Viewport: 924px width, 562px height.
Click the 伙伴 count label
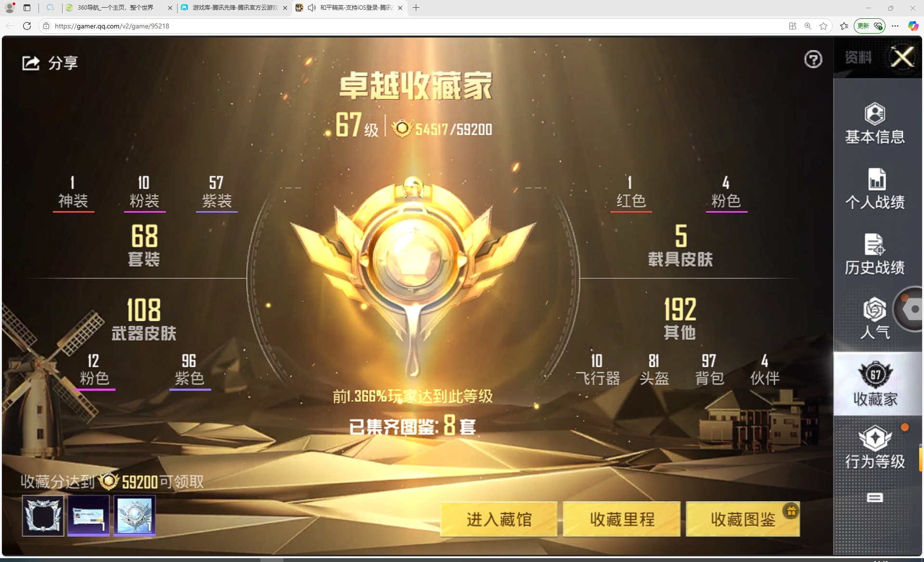pyautogui.click(x=765, y=370)
